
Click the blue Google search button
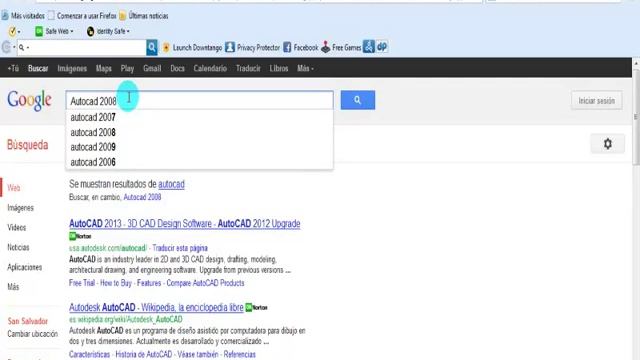(x=358, y=100)
